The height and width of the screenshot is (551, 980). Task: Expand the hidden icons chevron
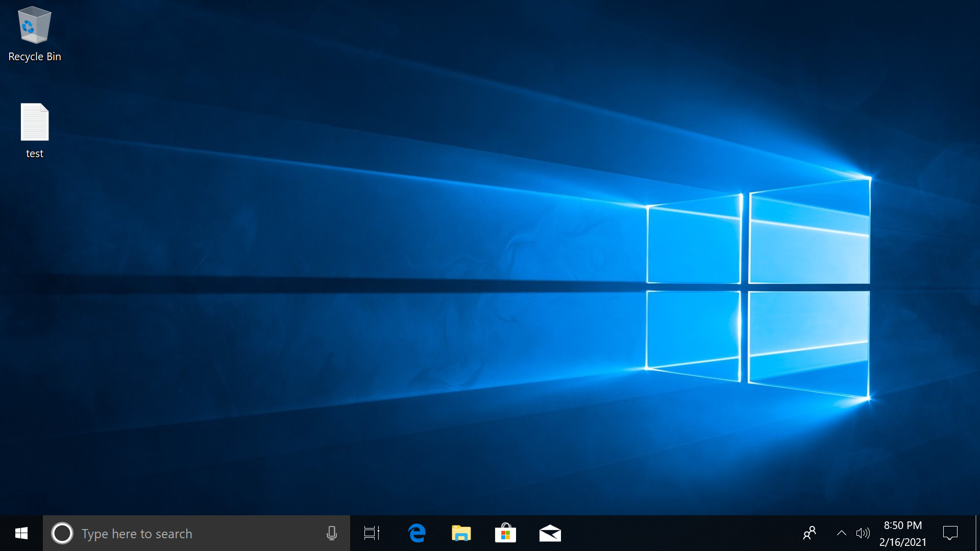[x=841, y=533]
